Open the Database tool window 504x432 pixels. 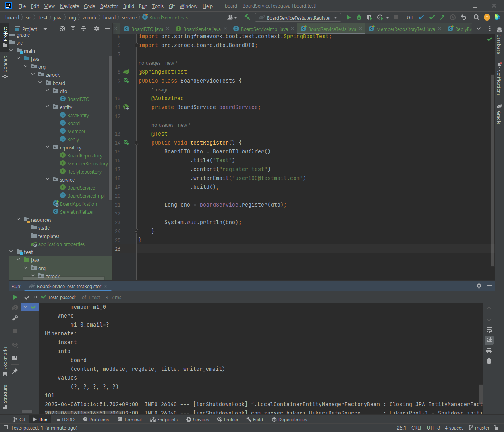(499, 41)
